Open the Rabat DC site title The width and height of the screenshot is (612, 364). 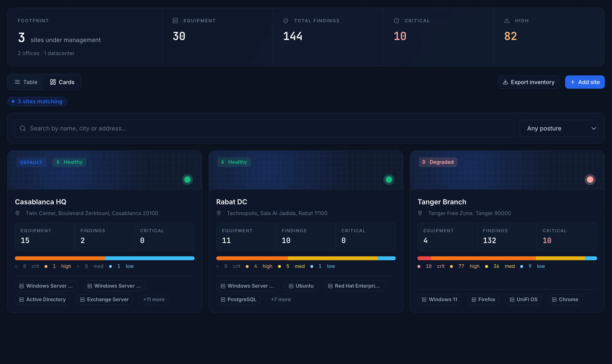coord(232,202)
